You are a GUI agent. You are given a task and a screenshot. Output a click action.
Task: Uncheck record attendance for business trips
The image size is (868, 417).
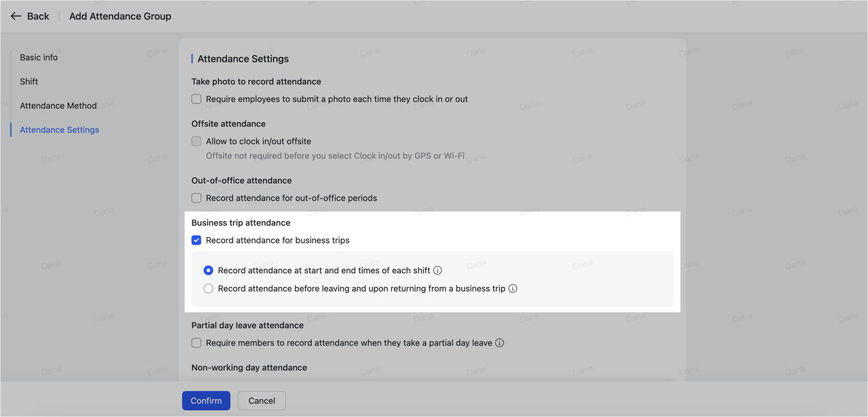pos(196,240)
